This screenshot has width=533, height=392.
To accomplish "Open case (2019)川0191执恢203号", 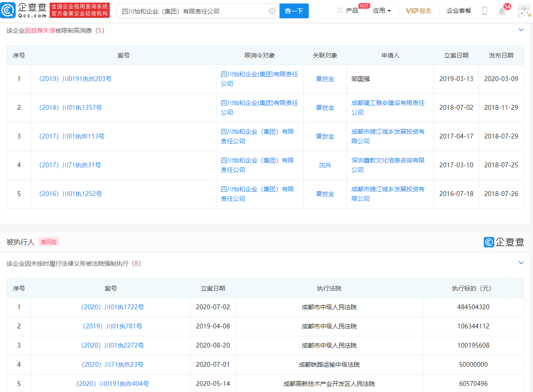I will click(75, 79).
